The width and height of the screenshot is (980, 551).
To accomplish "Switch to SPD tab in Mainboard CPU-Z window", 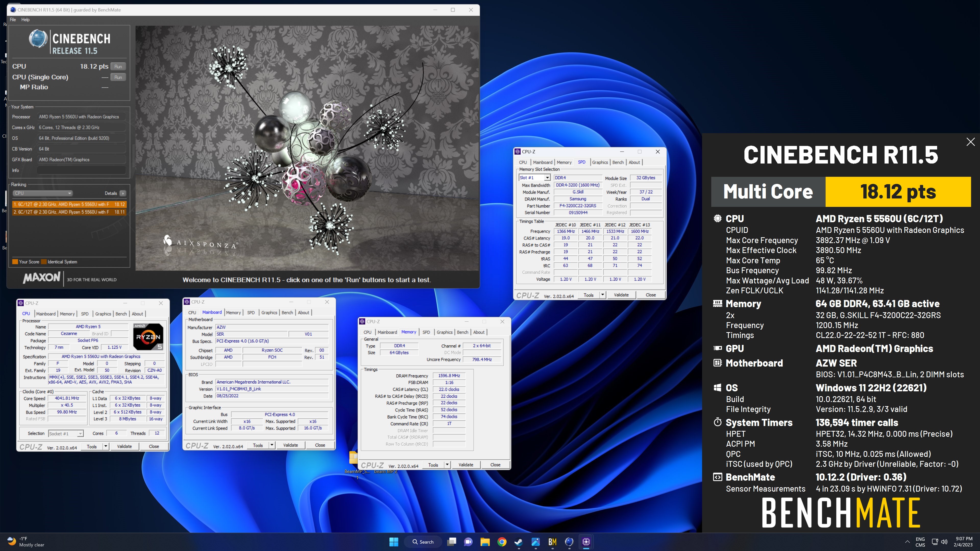I will pyautogui.click(x=251, y=312).
